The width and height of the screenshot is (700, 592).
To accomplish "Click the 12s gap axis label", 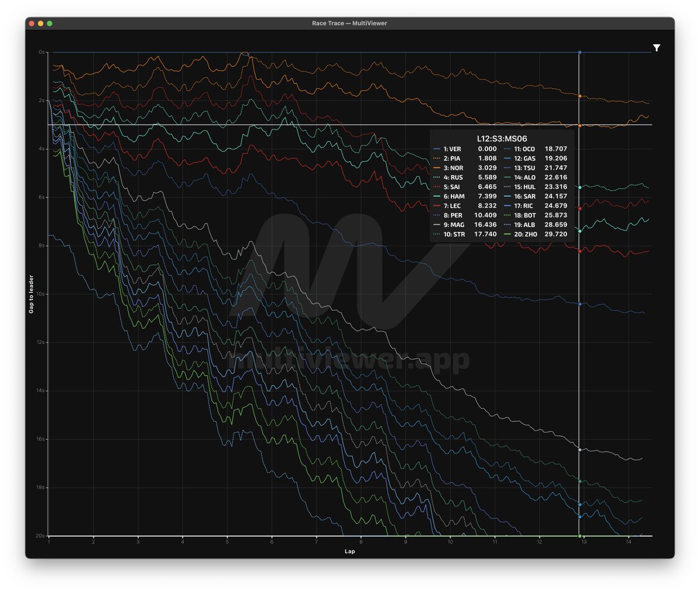I will (41, 342).
